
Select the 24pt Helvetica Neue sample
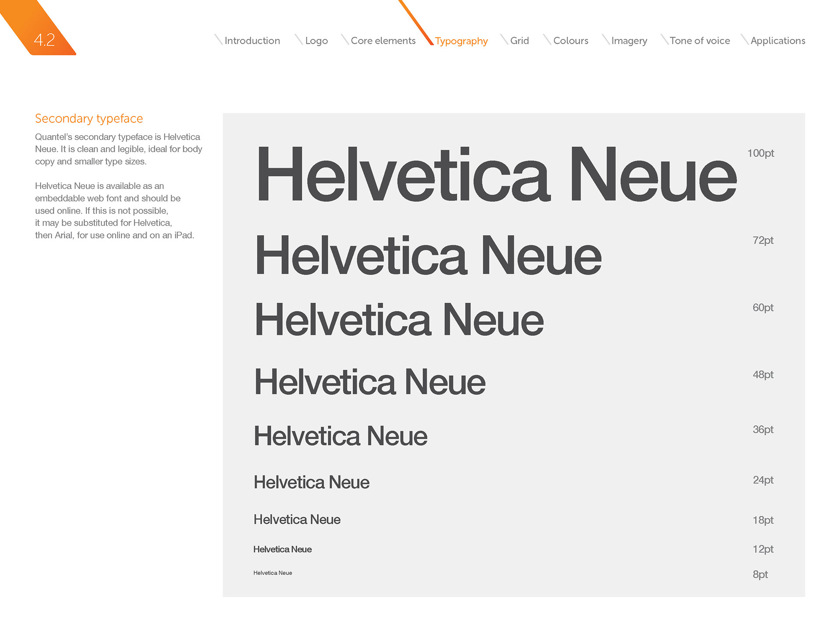tap(311, 482)
